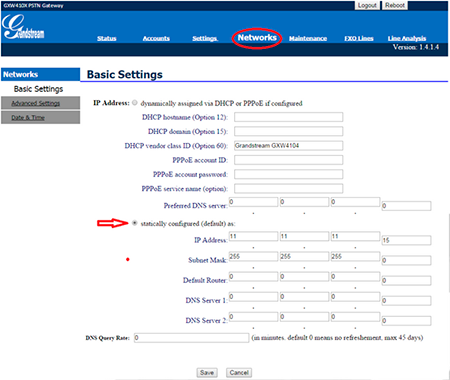450x380 pixels.
Task: Click second octet of static IP Address
Action: pyautogui.click(x=304, y=236)
